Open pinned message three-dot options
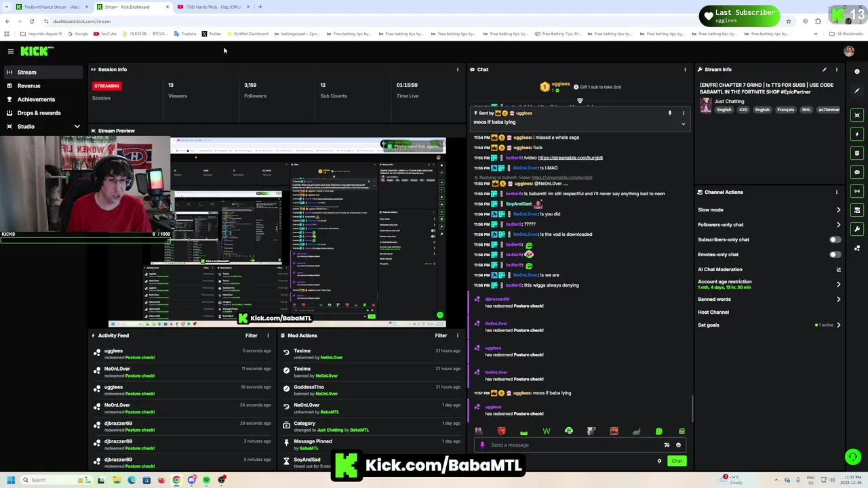The height and width of the screenshot is (488, 868). click(x=683, y=113)
